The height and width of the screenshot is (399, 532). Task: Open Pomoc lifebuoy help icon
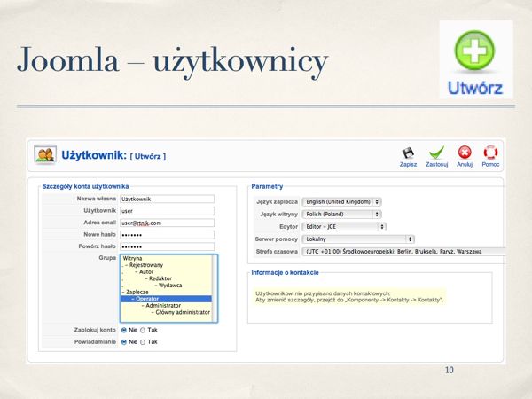[x=490, y=153]
